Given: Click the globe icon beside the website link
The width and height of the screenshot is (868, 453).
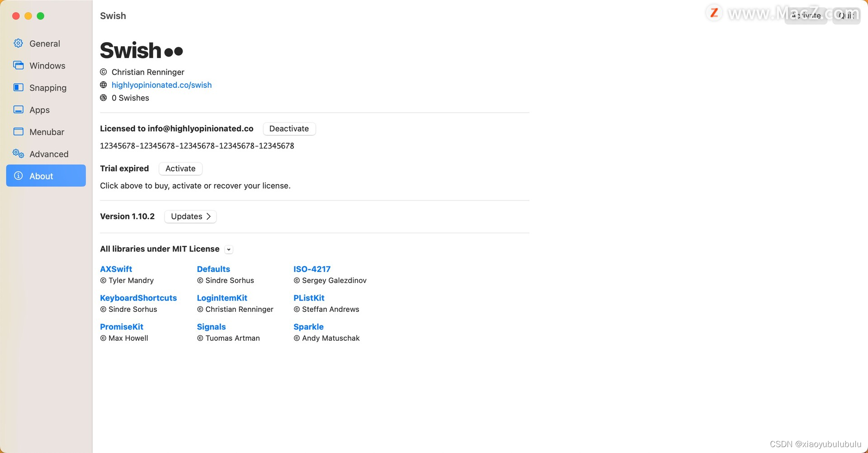Looking at the screenshot, I should point(103,85).
